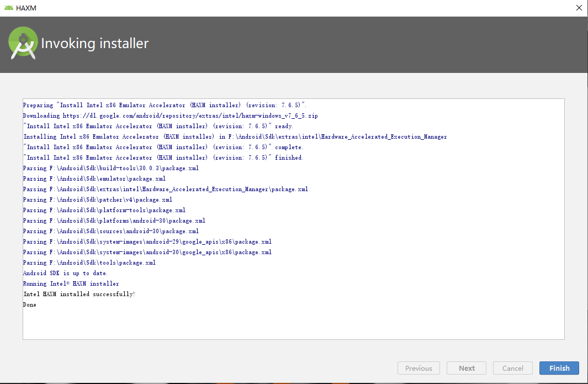Image resolution: width=588 pixels, height=384 pixels.
Task: Click 'Running Intel HAXM installer' line
Action: point(71,284)
